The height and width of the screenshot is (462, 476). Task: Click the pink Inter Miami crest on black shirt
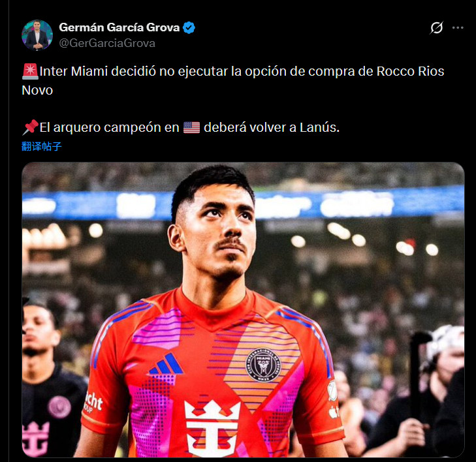(59, 407)
